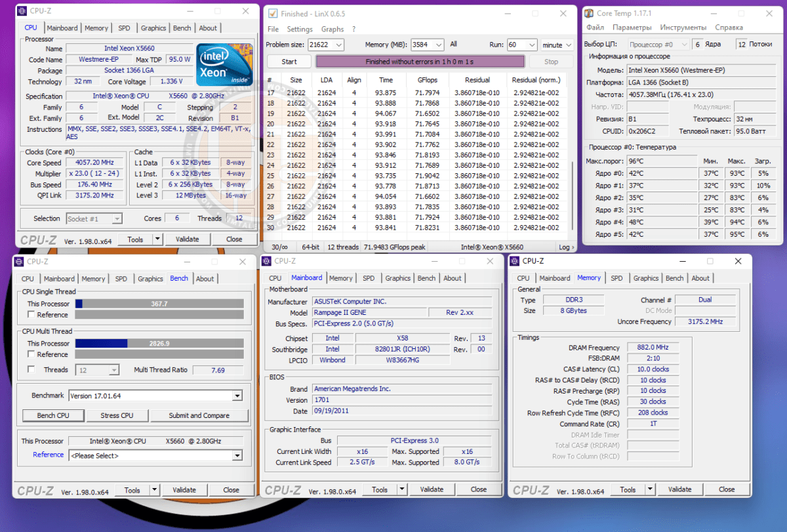Screen dimensions: 787x532
Task: Open the File menu in LinX
Action: pyautogui.click(x=273, y=29)
